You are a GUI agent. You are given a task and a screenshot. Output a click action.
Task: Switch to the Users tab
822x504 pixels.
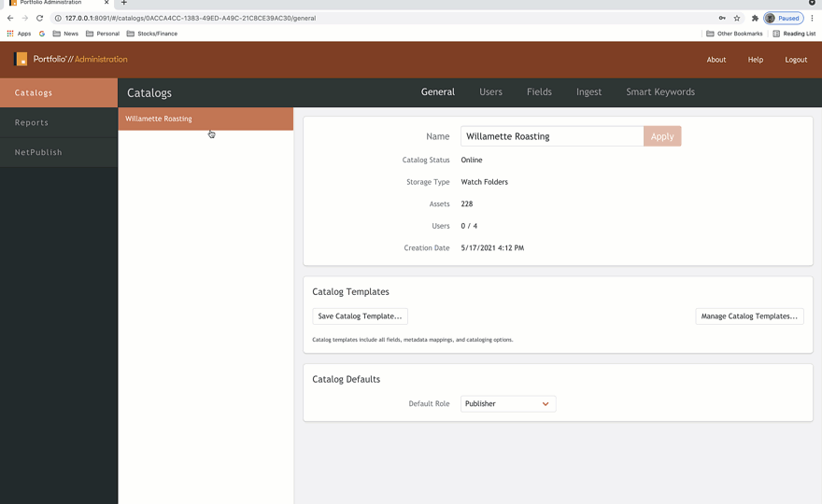click(490, 91)
